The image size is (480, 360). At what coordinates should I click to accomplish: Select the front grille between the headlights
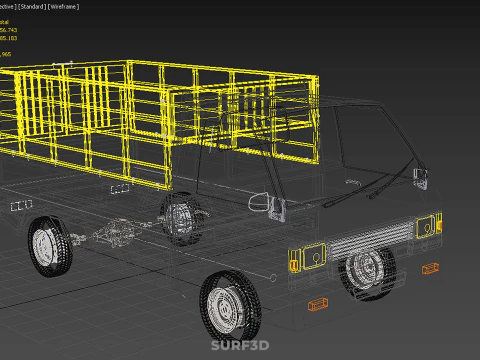[x=371, y=239]
